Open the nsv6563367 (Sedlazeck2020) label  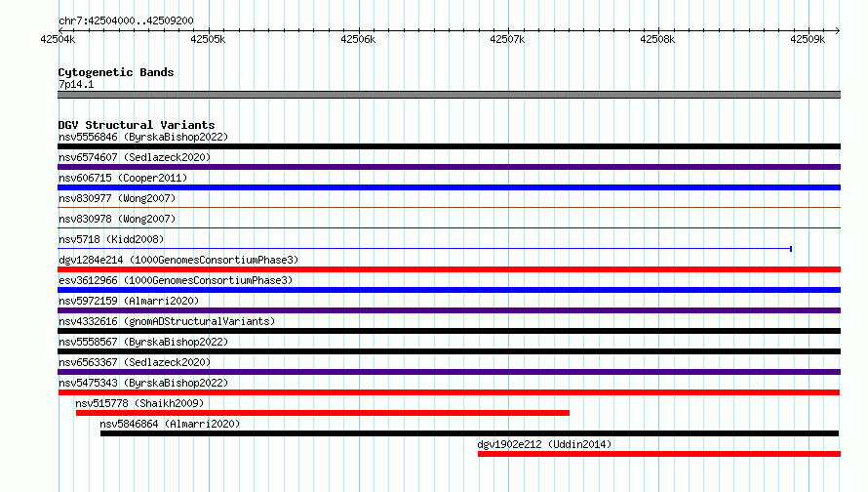click(135, 362)
